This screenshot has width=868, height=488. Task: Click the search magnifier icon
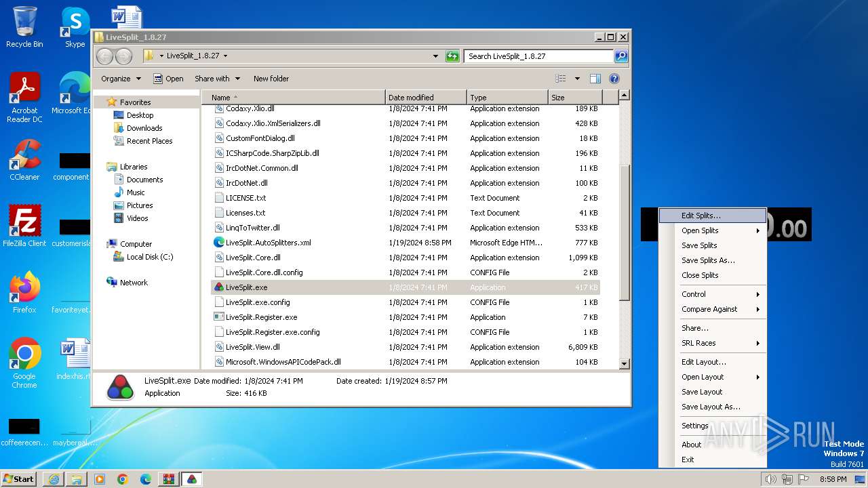click(620, 56)
